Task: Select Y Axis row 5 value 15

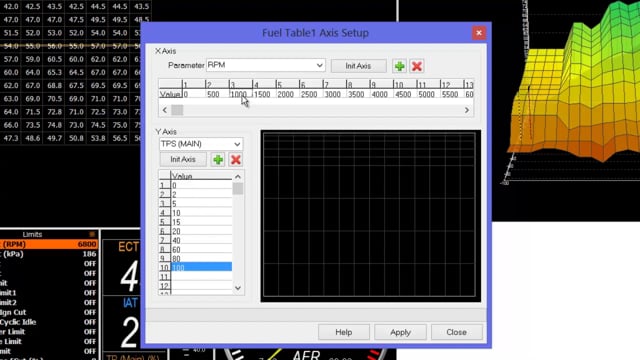Action: (x=201, y=222)
